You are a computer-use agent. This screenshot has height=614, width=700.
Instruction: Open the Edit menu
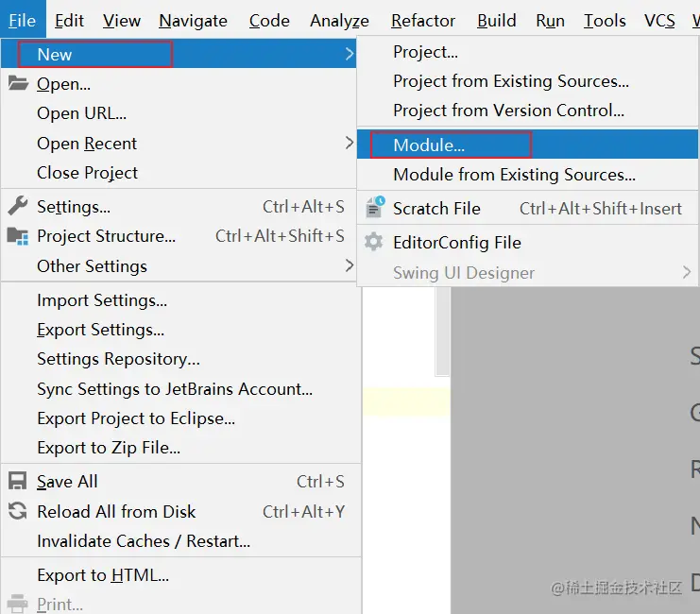(69, 20)
